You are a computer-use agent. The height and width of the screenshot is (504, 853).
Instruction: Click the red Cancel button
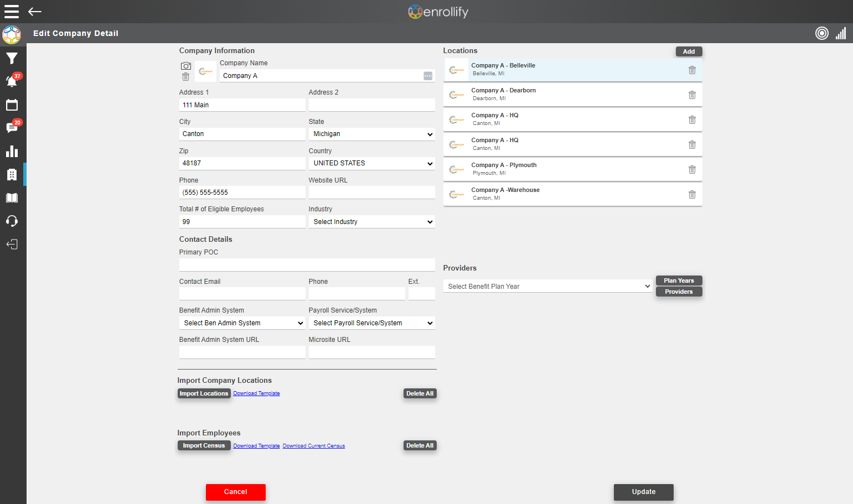click(236, 492)
